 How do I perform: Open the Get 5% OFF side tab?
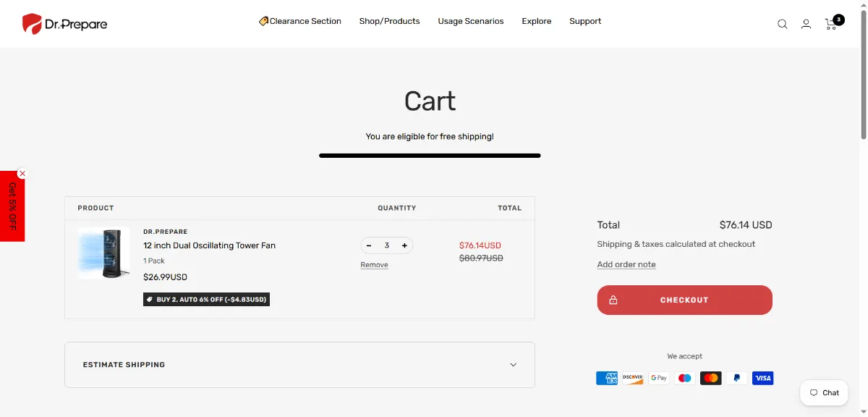point(12,206)
